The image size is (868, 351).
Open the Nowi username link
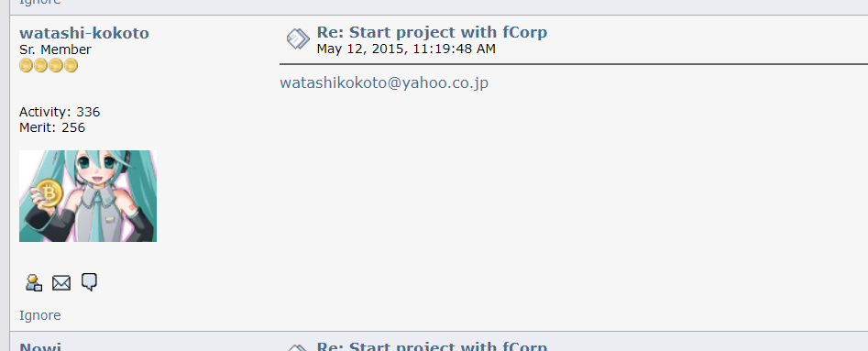(x=40, y=346)
